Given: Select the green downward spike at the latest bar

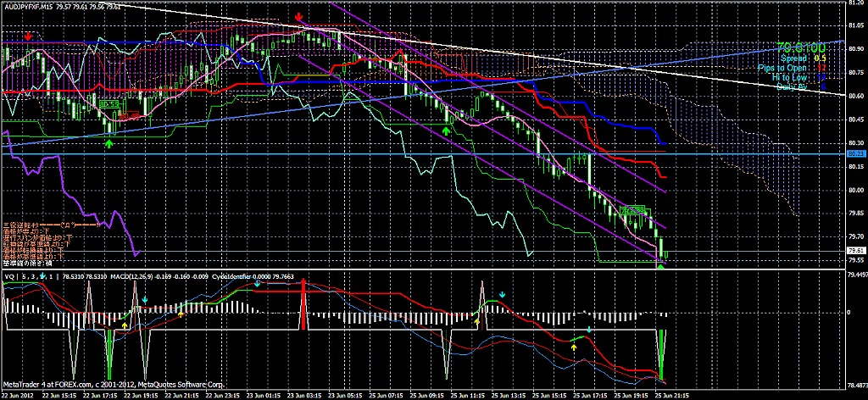Looking at the screenshot, I should point(661,354).
